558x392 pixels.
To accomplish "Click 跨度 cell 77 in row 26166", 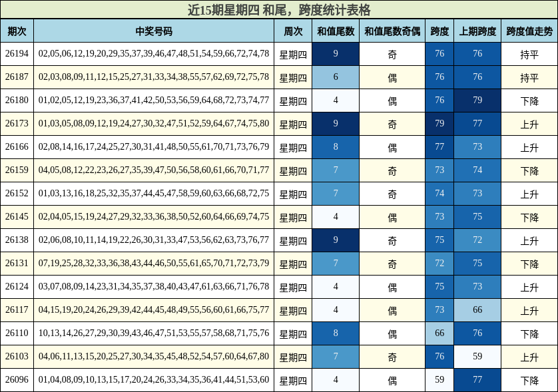I will pyautogui.click(x=439, y=147).
